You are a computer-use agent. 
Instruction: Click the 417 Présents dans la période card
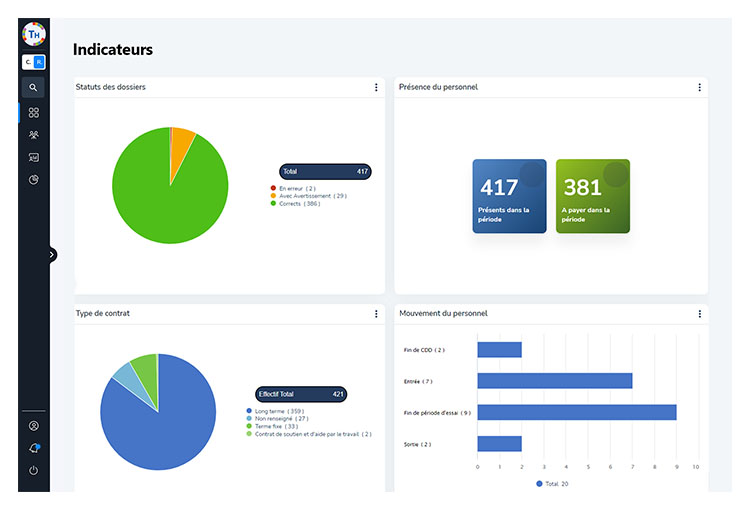[x=509, y=196]
